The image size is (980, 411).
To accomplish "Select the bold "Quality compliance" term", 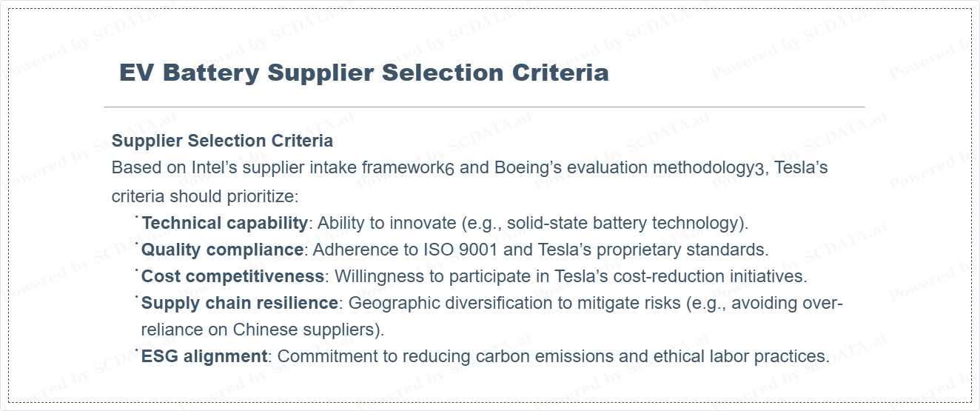I will [x=222, y=250].
